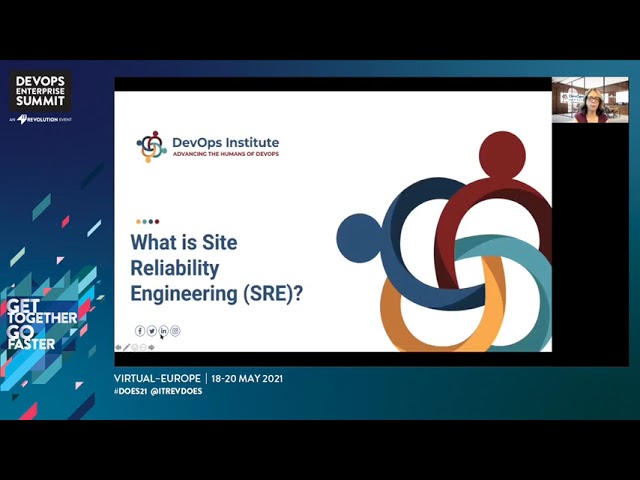Click the '@ITREVDOES' handle
This screenshot has height=480, width=640.
(x=176, y=391)
